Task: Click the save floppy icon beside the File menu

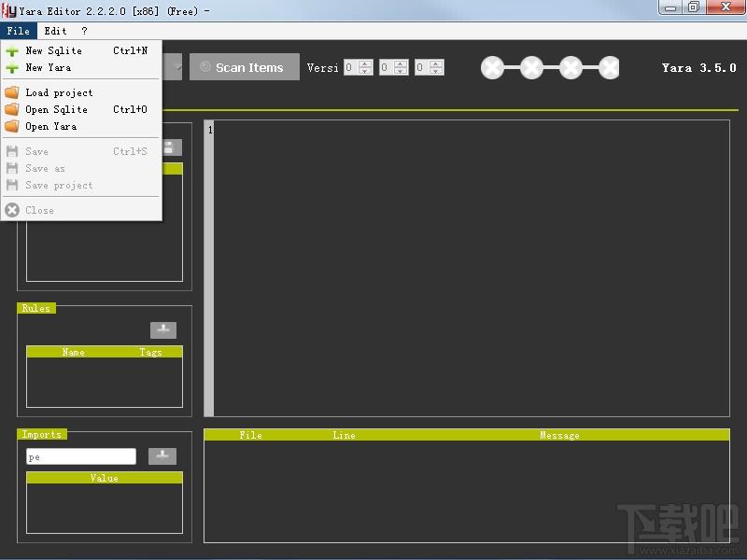Action: pos(172,147)
